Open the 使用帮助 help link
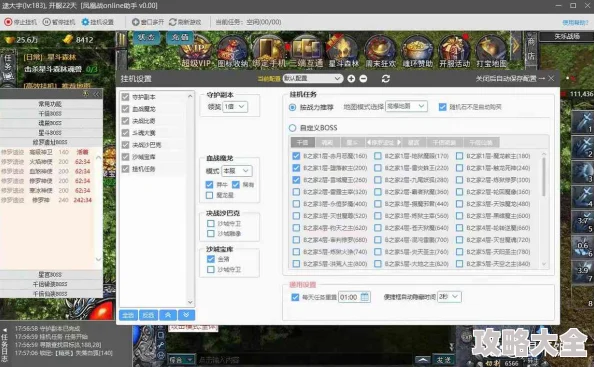Screen dimensions: 594x367 coord(575,23)
